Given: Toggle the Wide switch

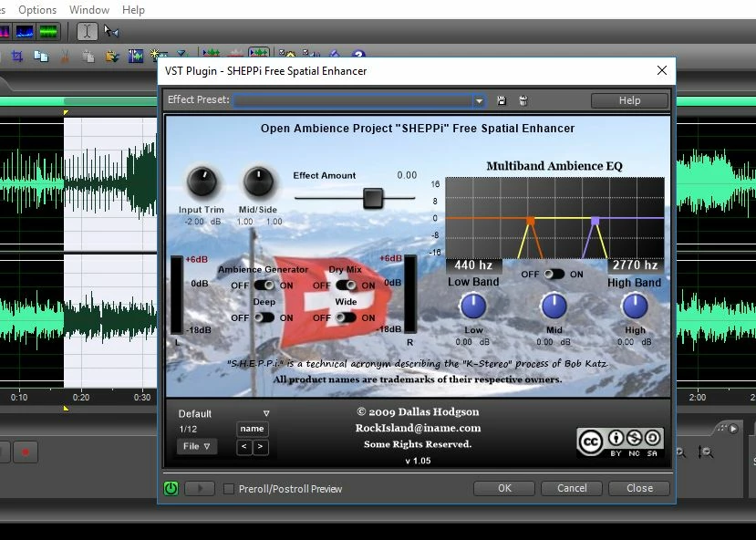Looking at the screenshot, I should coord(347,317).
